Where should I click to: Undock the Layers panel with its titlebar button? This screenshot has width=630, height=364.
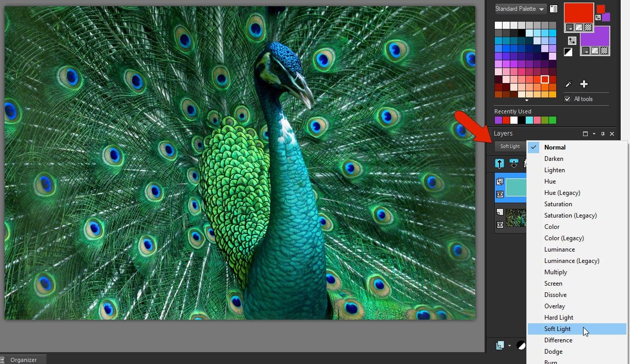pyautogui.click(x=585, y=134)
